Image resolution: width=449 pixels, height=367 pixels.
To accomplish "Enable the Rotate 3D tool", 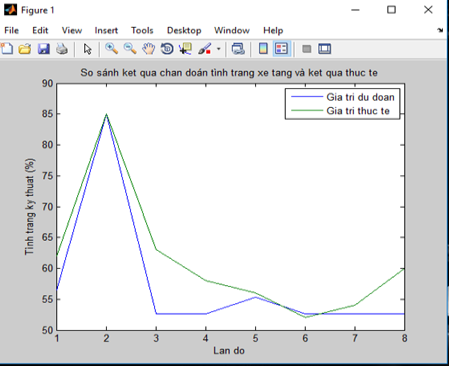I will [x=167, y=49].
